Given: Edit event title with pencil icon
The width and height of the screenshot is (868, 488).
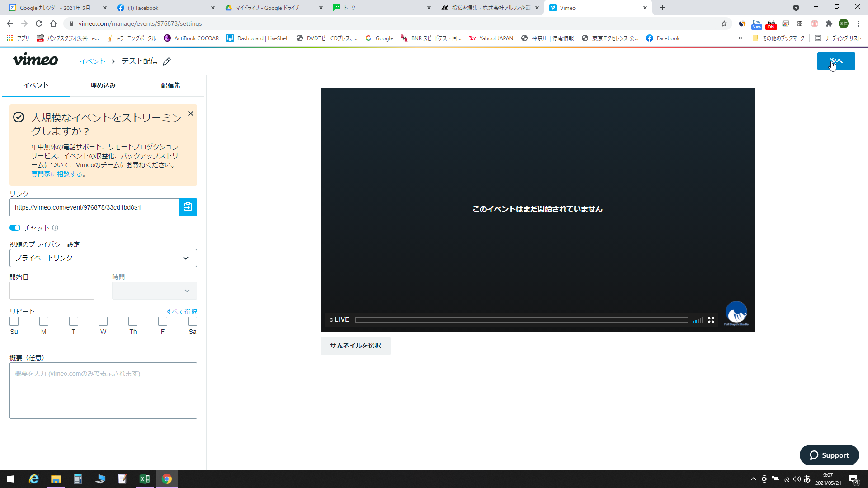Looking at the screenshot, I should (x=167, y=61).
